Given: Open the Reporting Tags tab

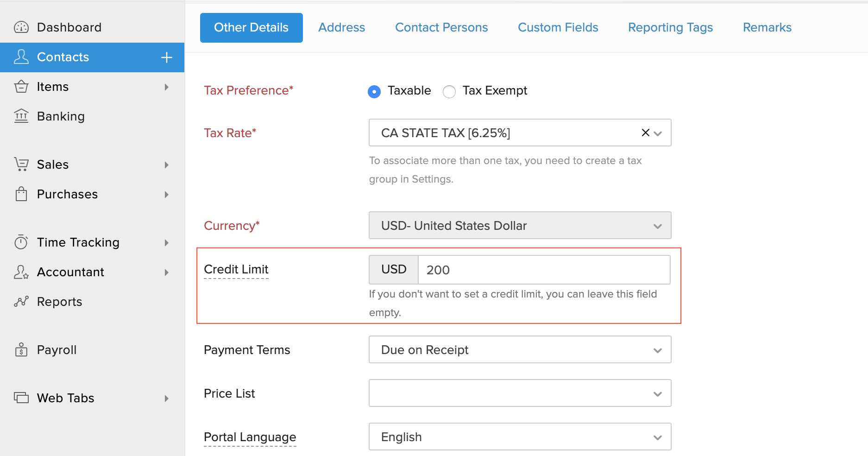Looking at the screenshot, I should 670,27.
